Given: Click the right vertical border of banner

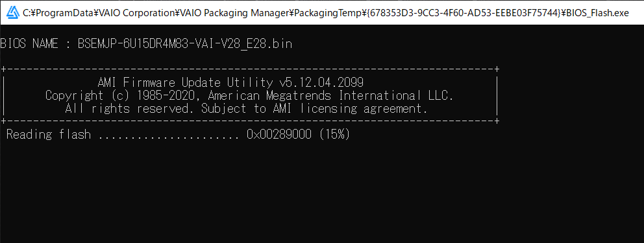Looking at the screenshot, I should pyautogui.click(x=497, y=95).
